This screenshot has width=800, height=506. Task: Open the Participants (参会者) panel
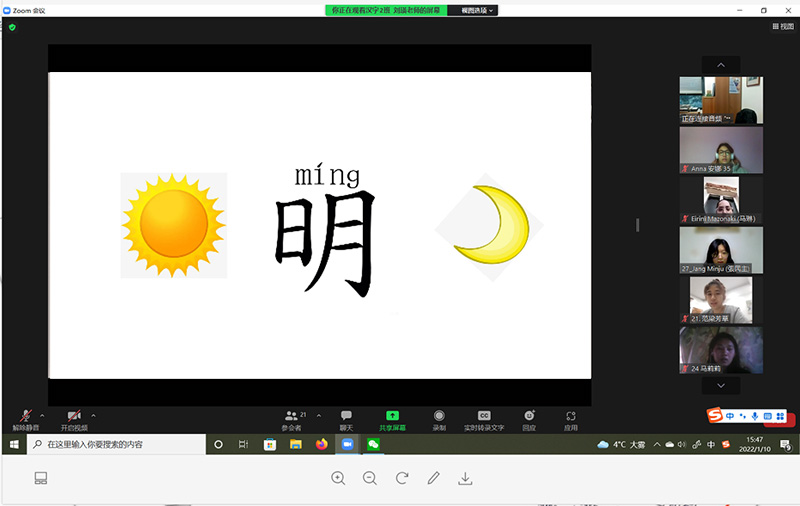click(x=293, y=418)
